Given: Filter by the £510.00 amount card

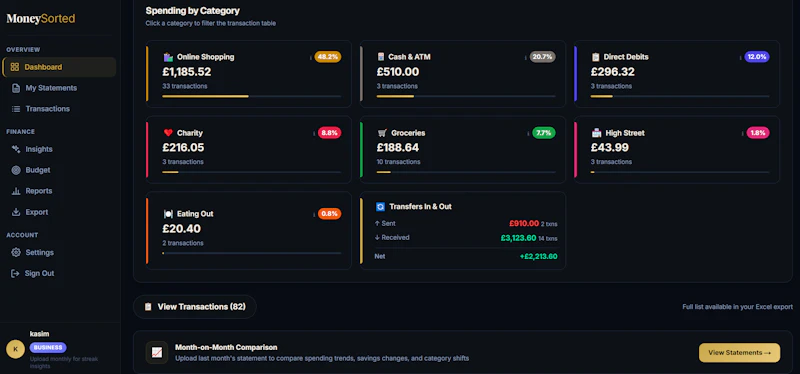Looking at the screenshot, I should coord(463,74).
